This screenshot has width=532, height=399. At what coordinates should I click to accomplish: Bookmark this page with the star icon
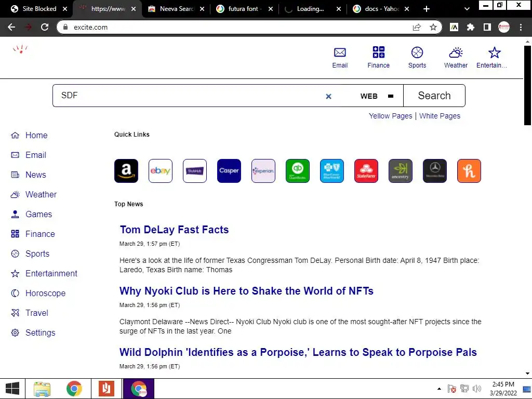click(x=433, y=27)
